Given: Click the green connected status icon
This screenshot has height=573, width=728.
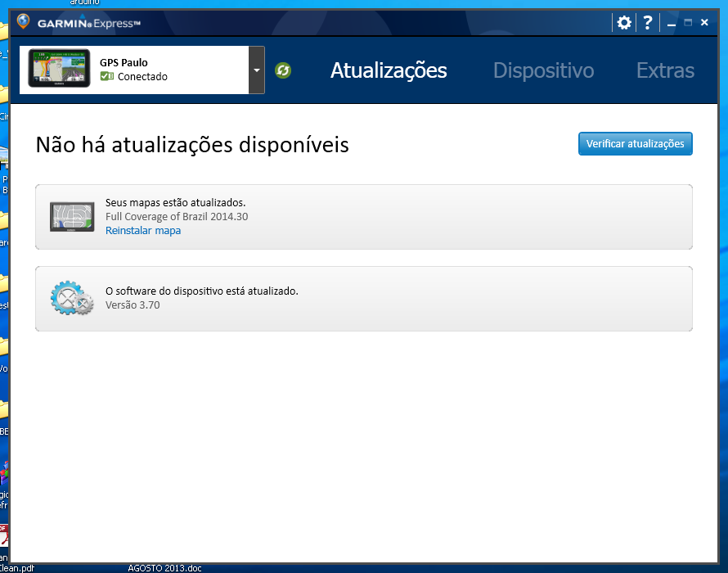Looking at the screenshot, I should coord(107,76).
